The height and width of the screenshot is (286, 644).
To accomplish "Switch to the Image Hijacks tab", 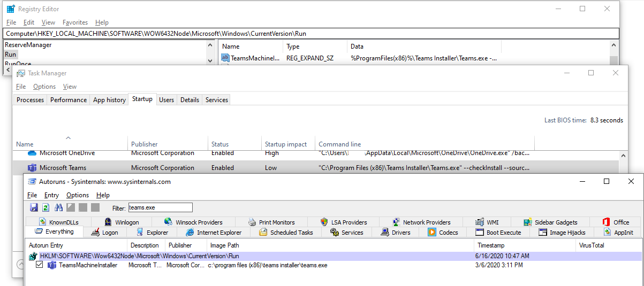I will coord(563,232).
